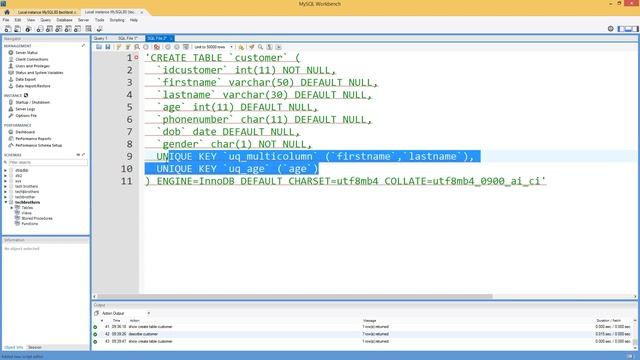Open the Action Output type dropdown
Image resolution: width=640 pixels, height=360 pixels.
pyautogui.click(x=126, y=313)
